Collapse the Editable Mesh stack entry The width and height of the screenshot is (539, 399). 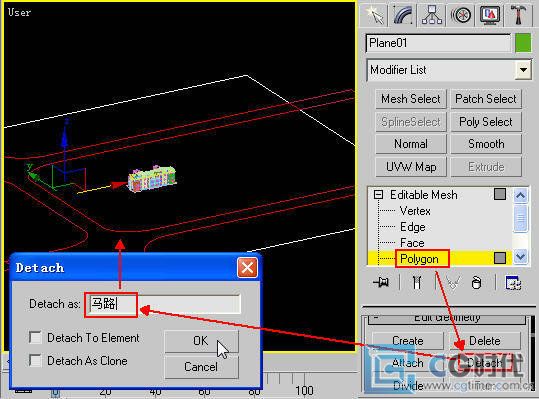coord(378,195)
